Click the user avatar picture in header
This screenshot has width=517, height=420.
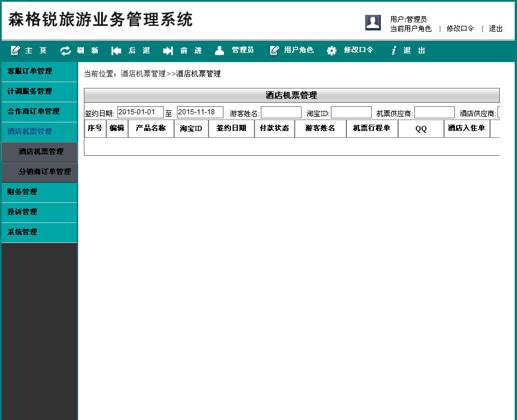373,23
